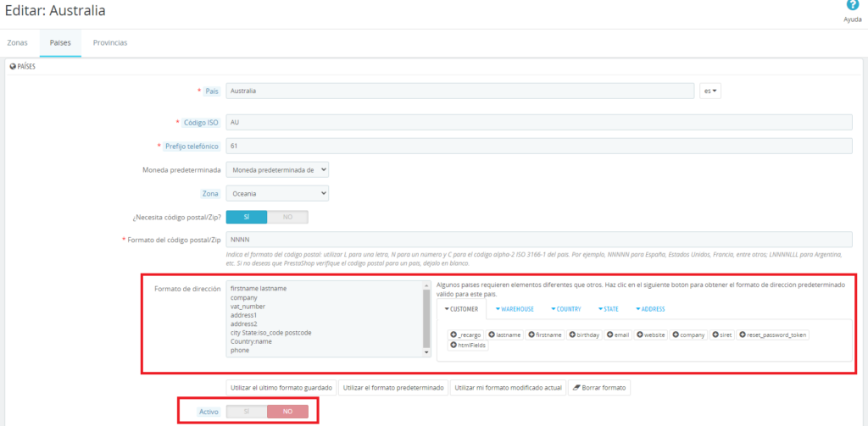Screen dimensions: 868x426
Task: Click Utilizar mi formato modificado actual
Action: tap(509, 388)
